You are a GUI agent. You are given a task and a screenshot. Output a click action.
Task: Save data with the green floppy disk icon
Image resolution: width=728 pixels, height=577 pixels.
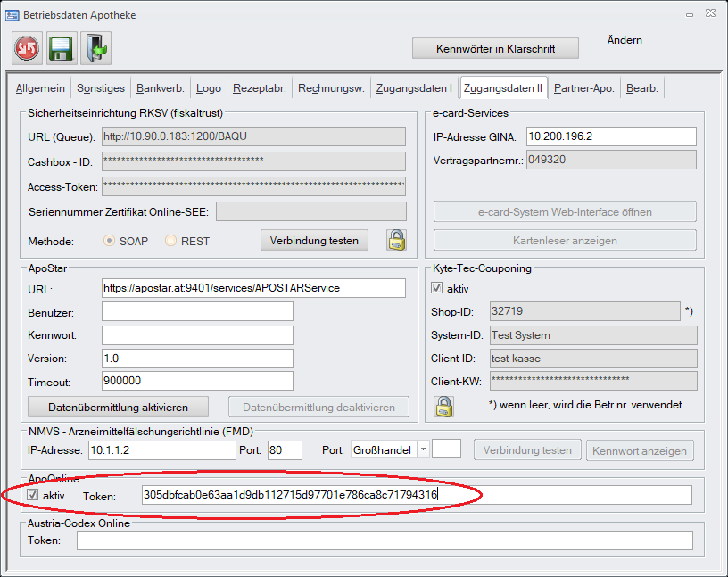[62, 48]
